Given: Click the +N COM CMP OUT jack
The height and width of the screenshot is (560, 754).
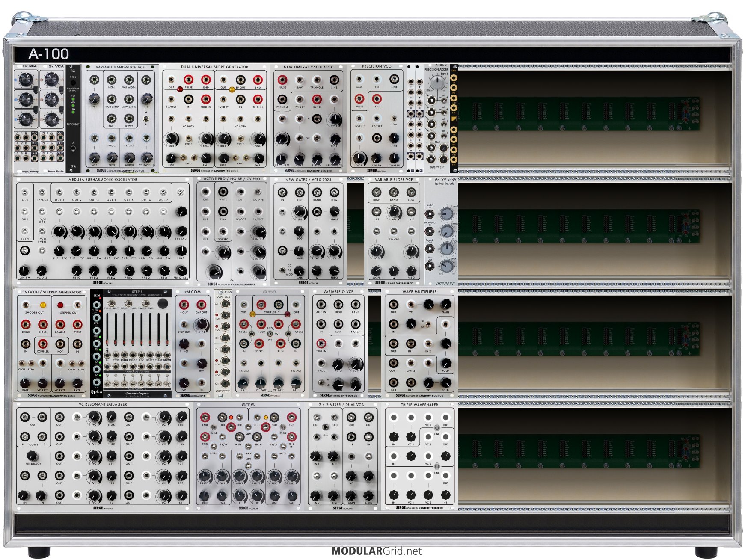Looking at the screenshot, I should click(x=201, y=305).
